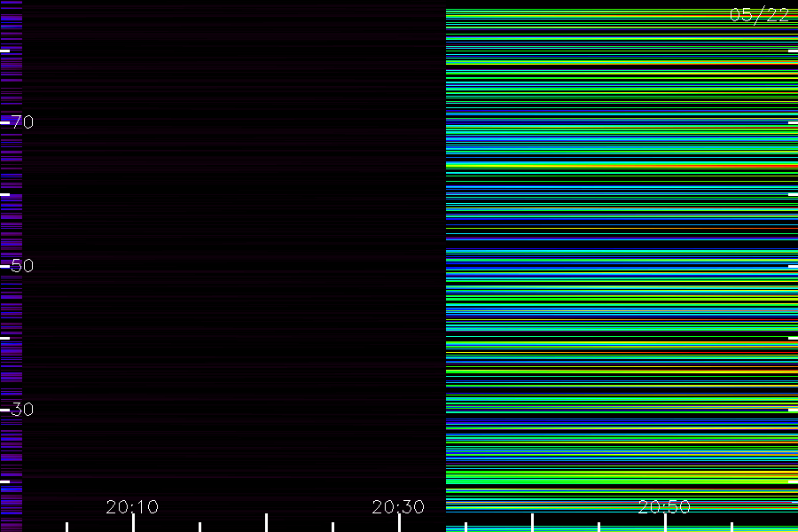The image size is (798, 532).
Task: Click the 20:30 time axis label
Action: click(398, 506)
